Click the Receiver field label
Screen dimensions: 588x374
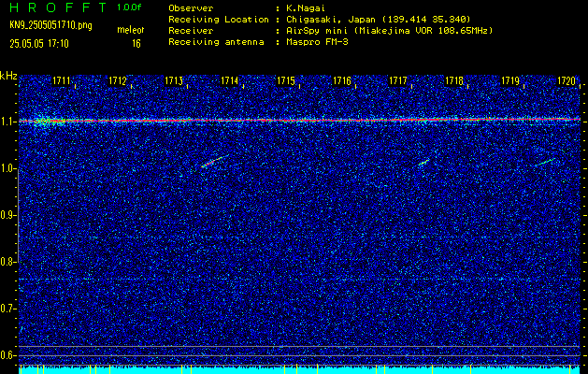coord(191,31)
